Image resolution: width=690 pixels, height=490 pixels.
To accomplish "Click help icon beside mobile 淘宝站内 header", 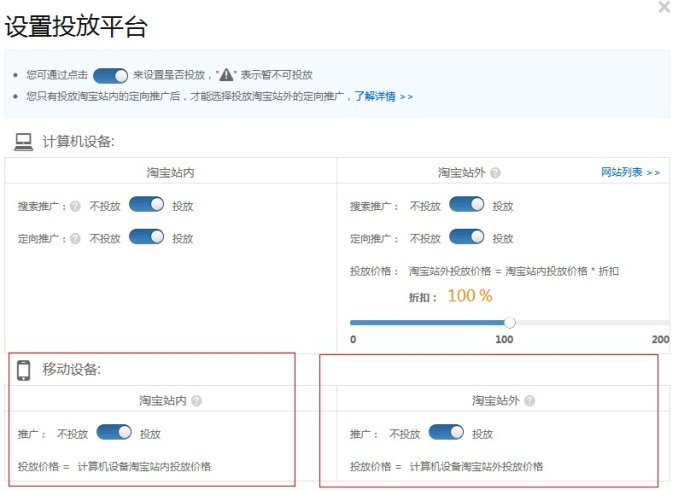I will (x=196, y=401).
